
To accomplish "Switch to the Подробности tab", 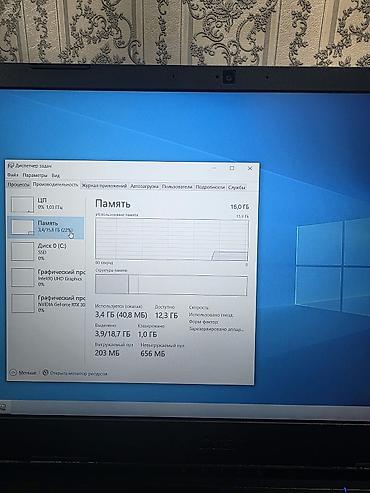I will (x=210, y=187).
